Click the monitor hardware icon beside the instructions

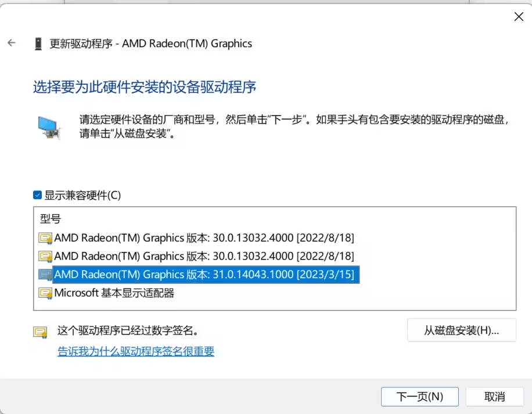tap(49, 128)
